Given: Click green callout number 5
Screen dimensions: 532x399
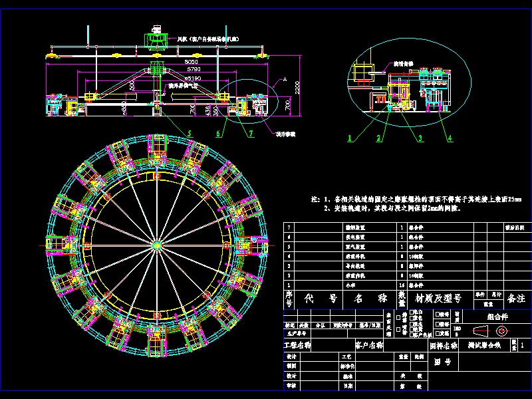Looking at the screenshot, I should [190, 134].
